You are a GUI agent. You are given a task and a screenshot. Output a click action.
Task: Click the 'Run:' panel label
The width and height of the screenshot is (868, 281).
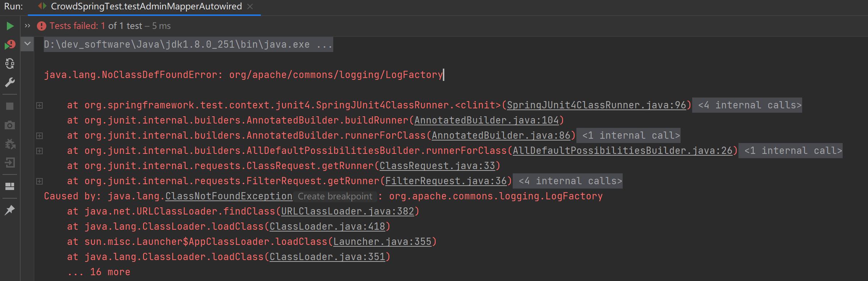tap(13, 7)
